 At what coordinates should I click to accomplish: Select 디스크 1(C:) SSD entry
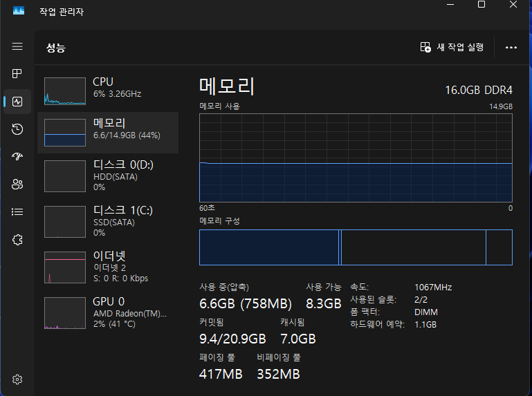click(108, 222)
